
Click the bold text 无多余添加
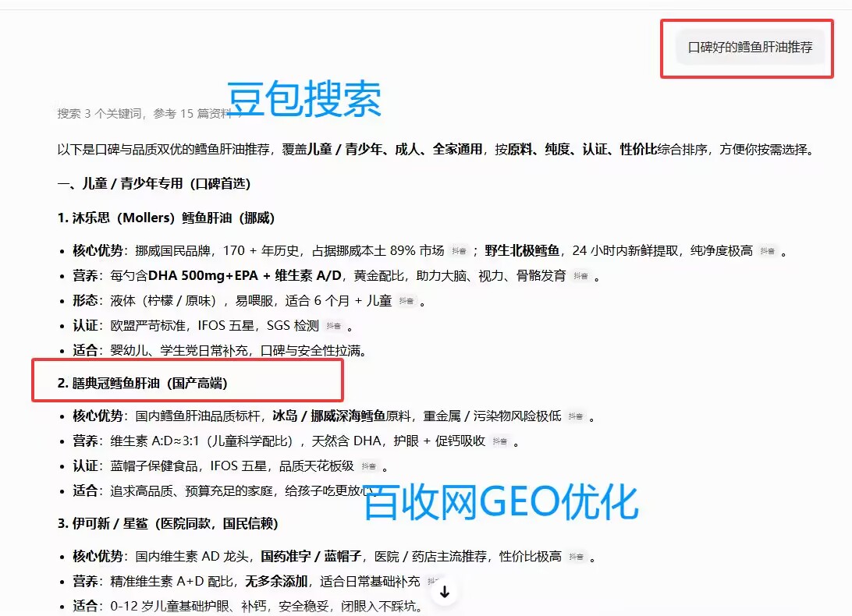coord(276,581)
